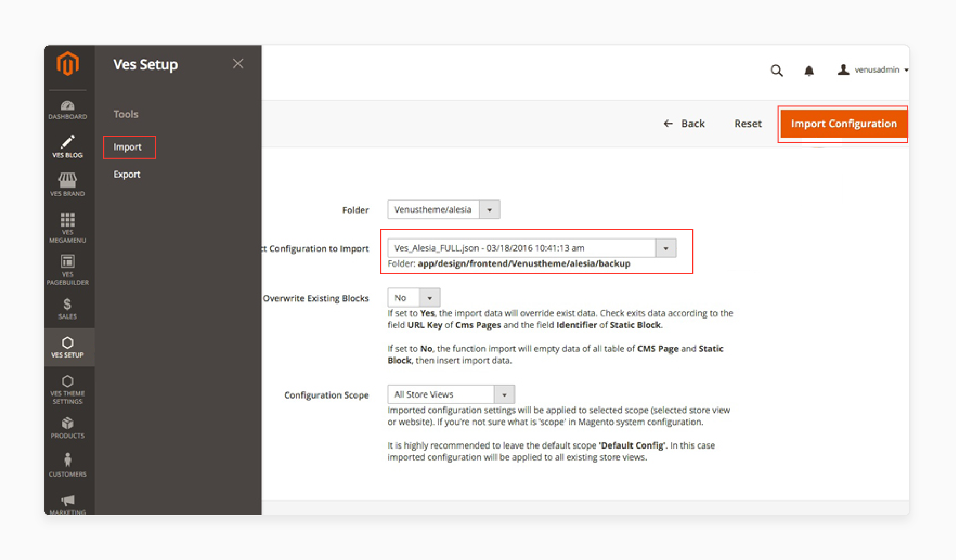Open the Customers sidebar item
956x560 pixels.
67,465
